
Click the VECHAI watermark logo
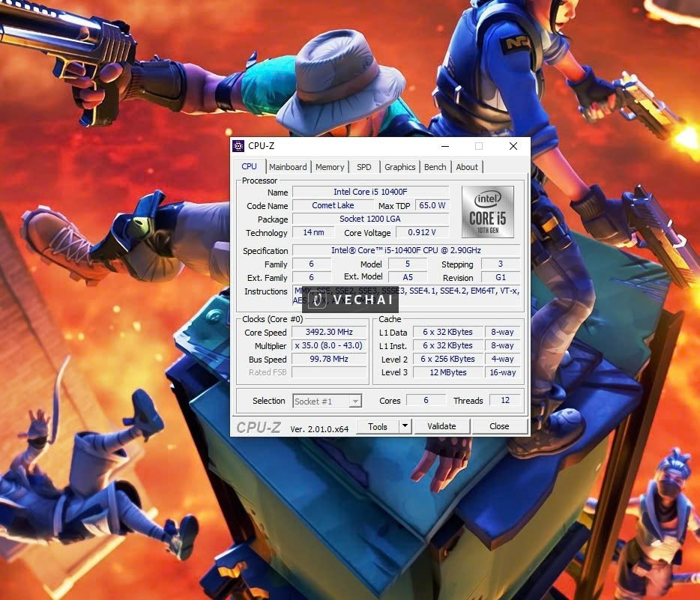[349, 300]
